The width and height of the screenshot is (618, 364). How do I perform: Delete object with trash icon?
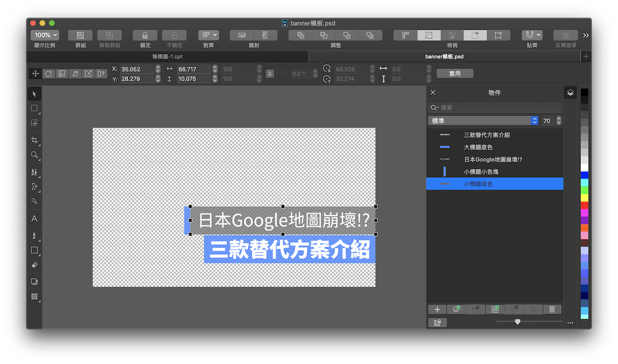[552, 309]
